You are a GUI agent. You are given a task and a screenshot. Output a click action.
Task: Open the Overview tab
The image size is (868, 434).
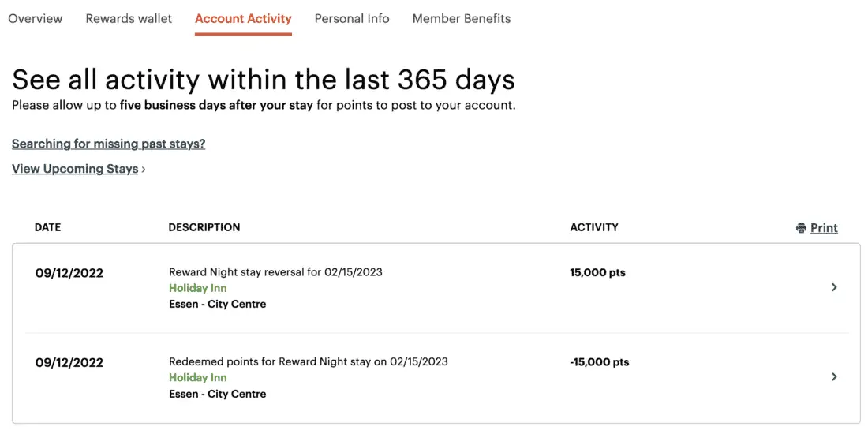click(x=36, y=19)
